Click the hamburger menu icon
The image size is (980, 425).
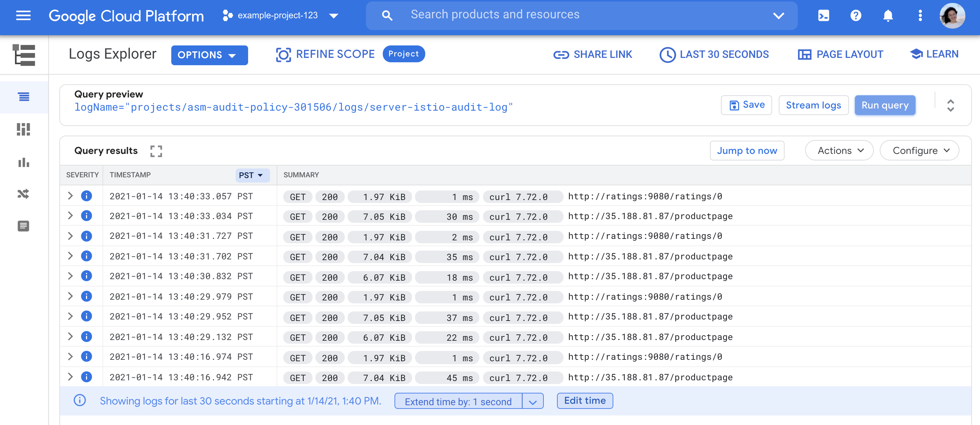click(23, 15)
